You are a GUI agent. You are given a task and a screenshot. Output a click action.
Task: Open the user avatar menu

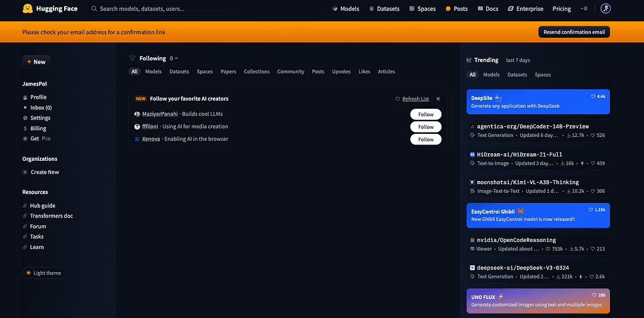pyautogui.click(x=606, y=9)
